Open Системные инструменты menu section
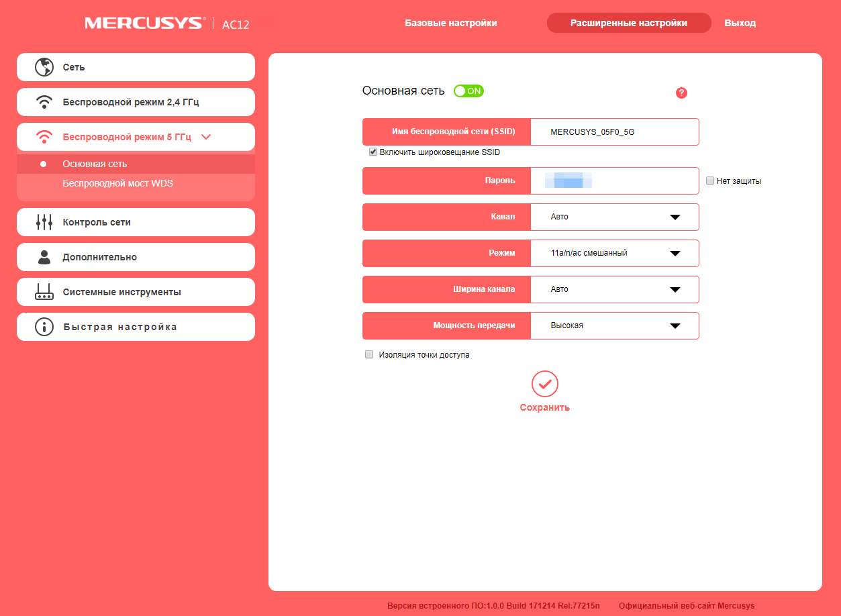 (136, 292)
